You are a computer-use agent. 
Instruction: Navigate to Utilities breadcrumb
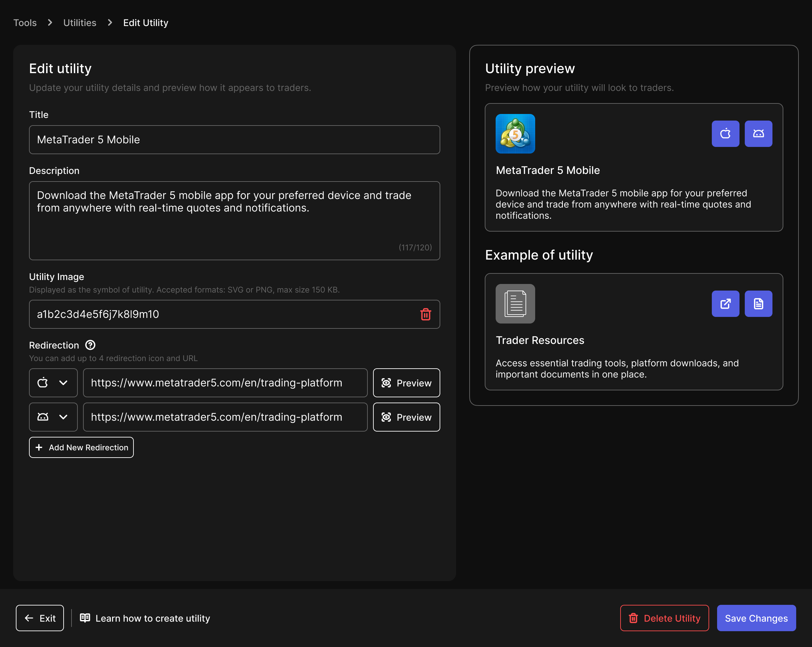[79, 23]
